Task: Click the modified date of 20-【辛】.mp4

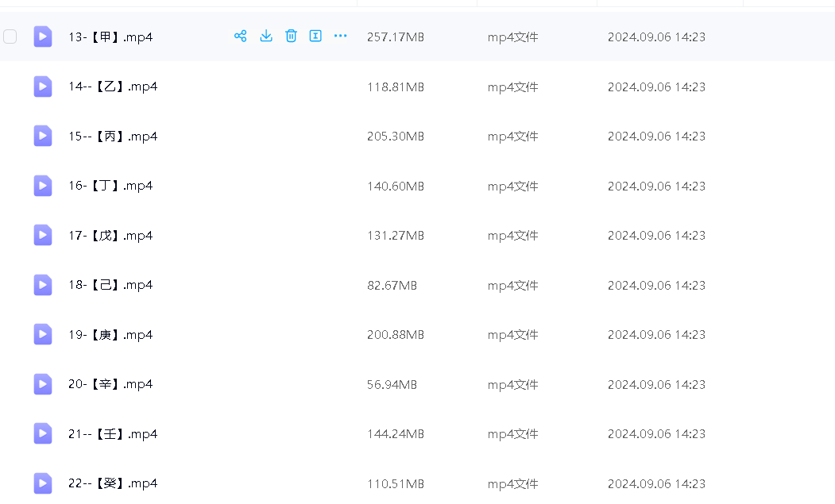Action: 656,384
